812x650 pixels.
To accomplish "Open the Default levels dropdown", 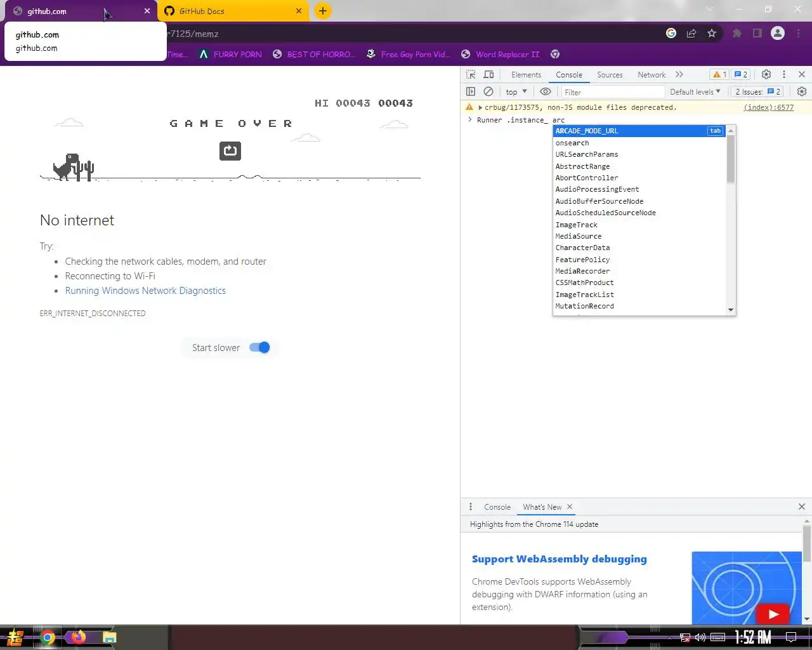I will pyautogui.click(x=695, y=91).
